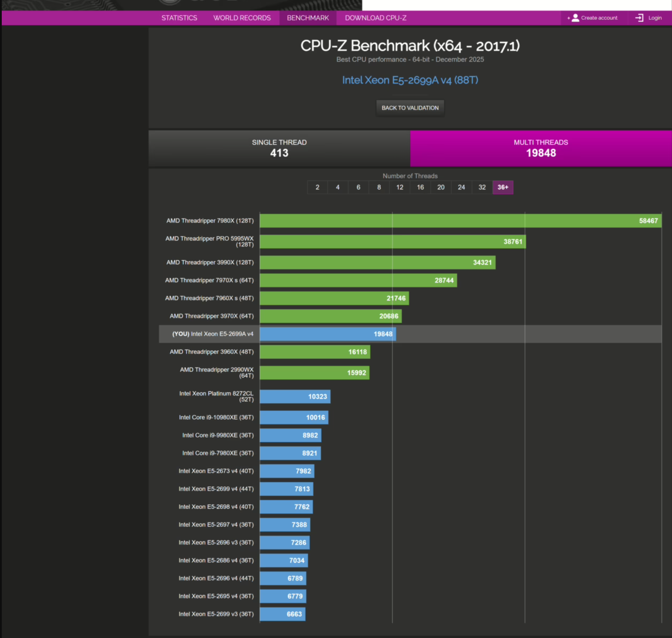This screenshot has width=672, height=638.
Task: Click the CPU-Z Benchmark (x64 - 2017.1) heading
Action: pos(410,46)
